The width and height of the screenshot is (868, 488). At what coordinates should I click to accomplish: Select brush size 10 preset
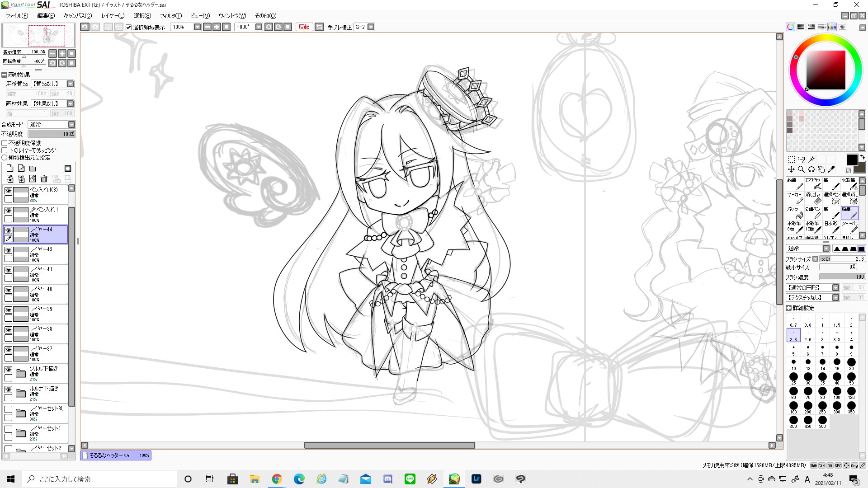coord(793,363)
